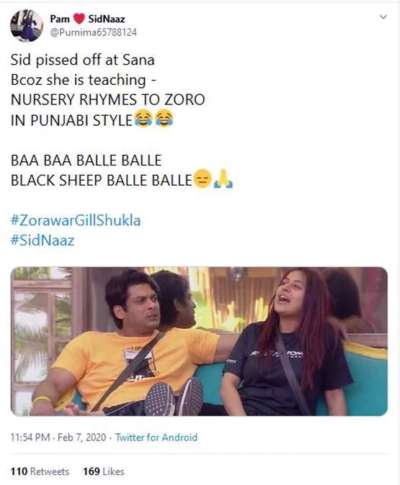Click the folded hands emoji
Viewport: 400px width, 485px height.
[223, 180]
